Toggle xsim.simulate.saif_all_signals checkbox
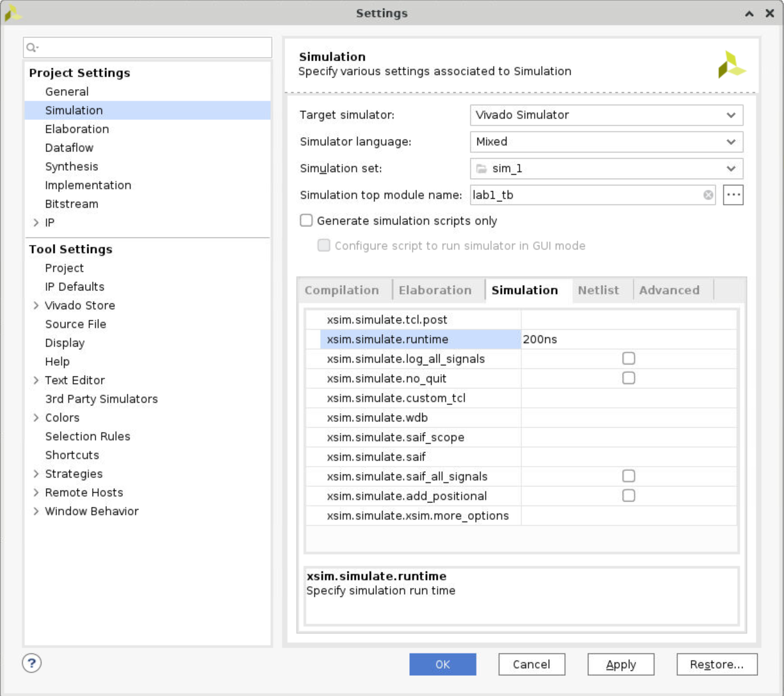This screenshot has height=696, width=784. pos(628,476)
